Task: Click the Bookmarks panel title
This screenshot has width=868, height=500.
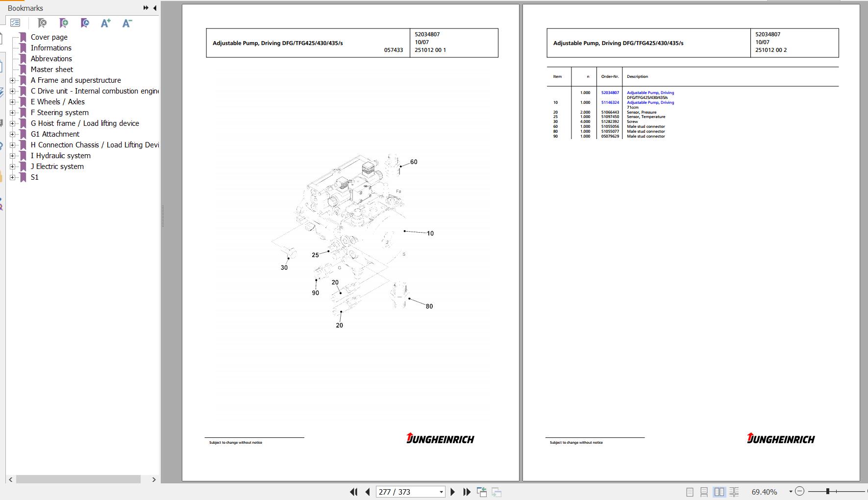Action: [25, 8]
